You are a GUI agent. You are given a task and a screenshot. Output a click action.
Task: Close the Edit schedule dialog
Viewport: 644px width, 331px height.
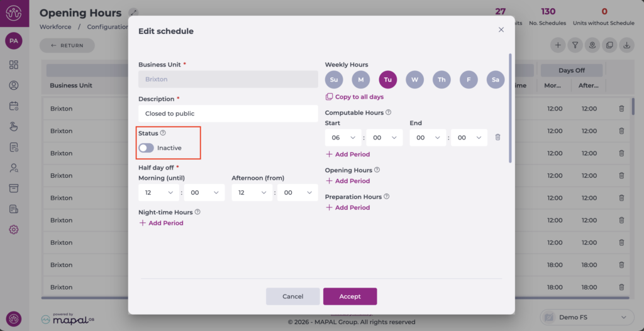click(x=501, y=30)
